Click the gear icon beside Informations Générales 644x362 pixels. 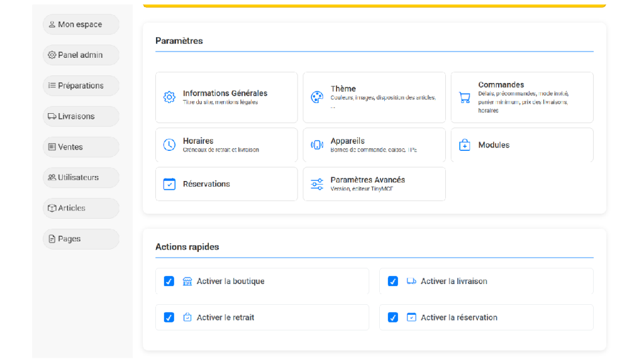169,97
